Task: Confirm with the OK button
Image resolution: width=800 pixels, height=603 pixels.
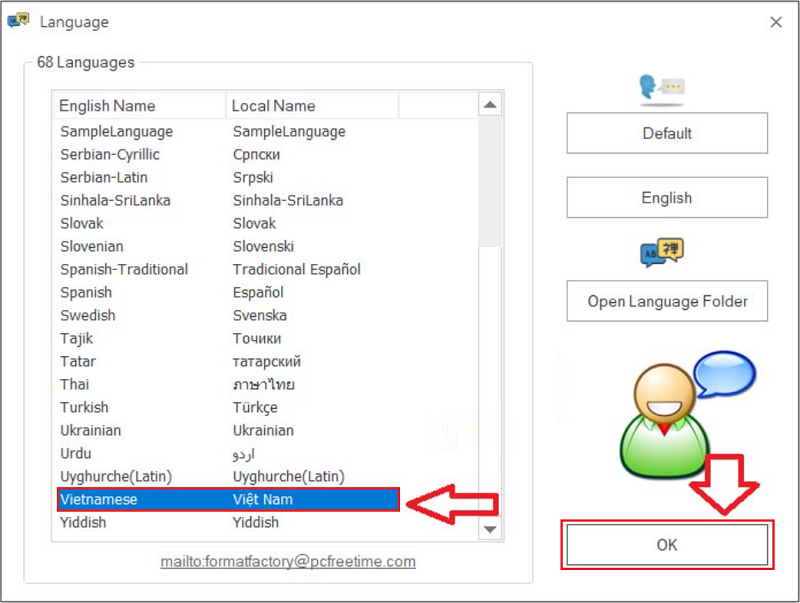Action: pos(667,545)
